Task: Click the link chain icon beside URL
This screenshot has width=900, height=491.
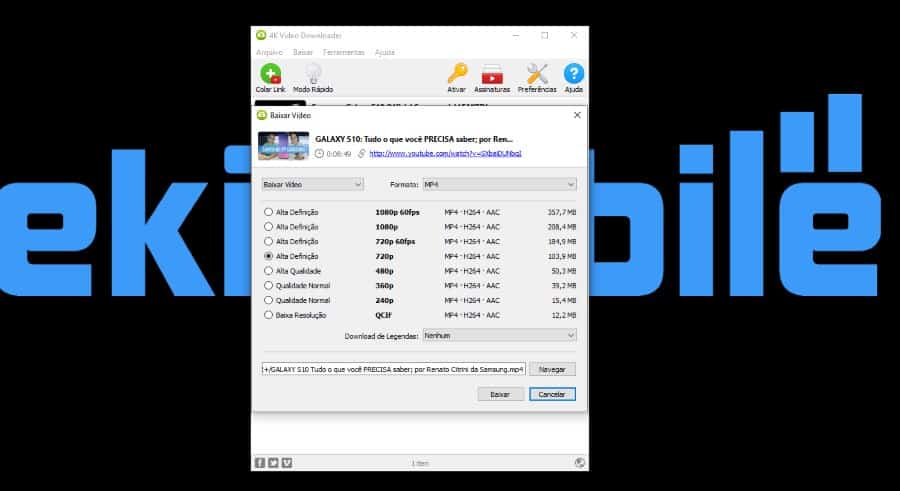Action: (362, 153)
